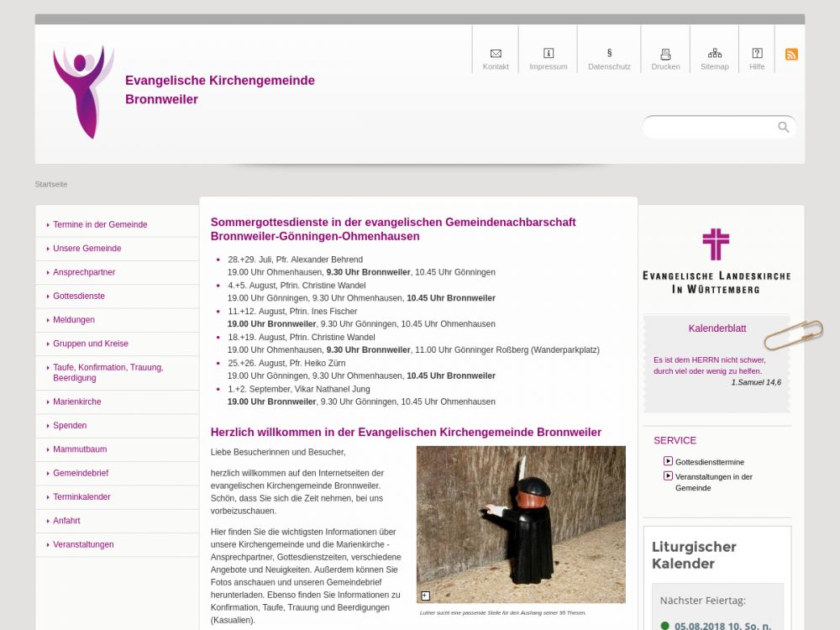
Task: Expand the Gruppen und Kreise entry
Action: [x=90, y=344]
